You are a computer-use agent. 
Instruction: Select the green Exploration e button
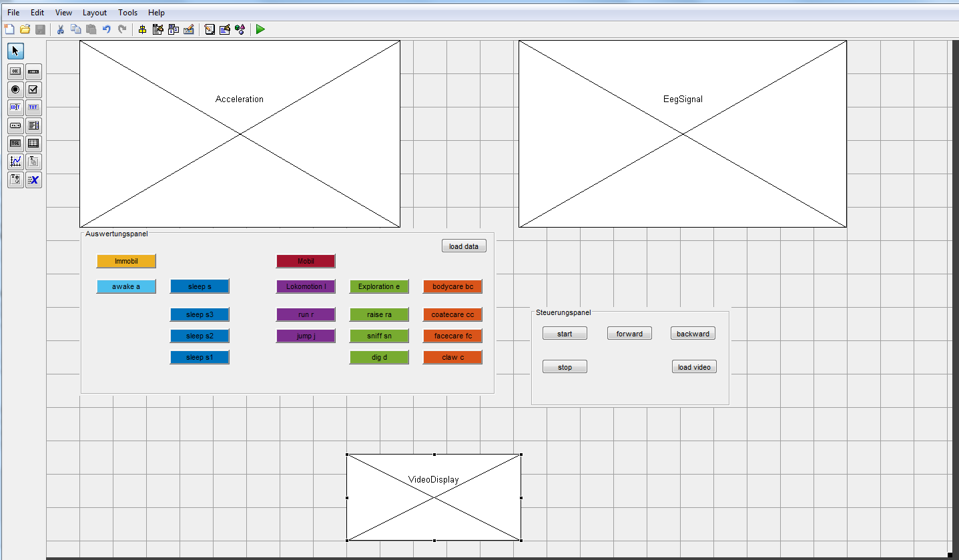pyautogui.click(x=379, y=286)
